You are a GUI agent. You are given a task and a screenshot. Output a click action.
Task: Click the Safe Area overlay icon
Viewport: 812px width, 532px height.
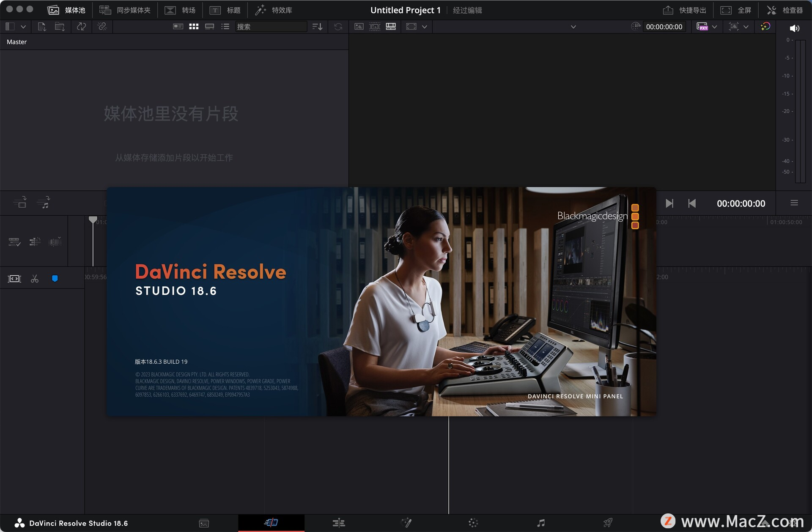411,27
